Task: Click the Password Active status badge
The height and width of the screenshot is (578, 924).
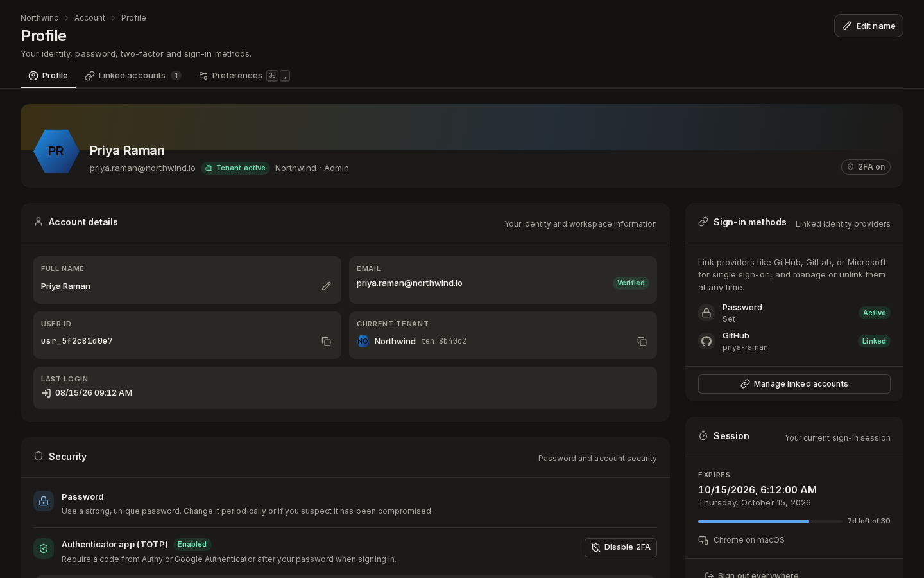Action: (875, 313)
